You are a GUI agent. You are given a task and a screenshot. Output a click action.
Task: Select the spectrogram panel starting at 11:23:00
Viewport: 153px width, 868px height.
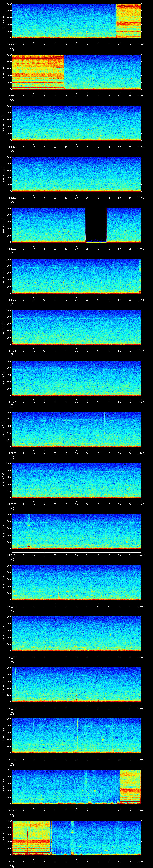76,480
